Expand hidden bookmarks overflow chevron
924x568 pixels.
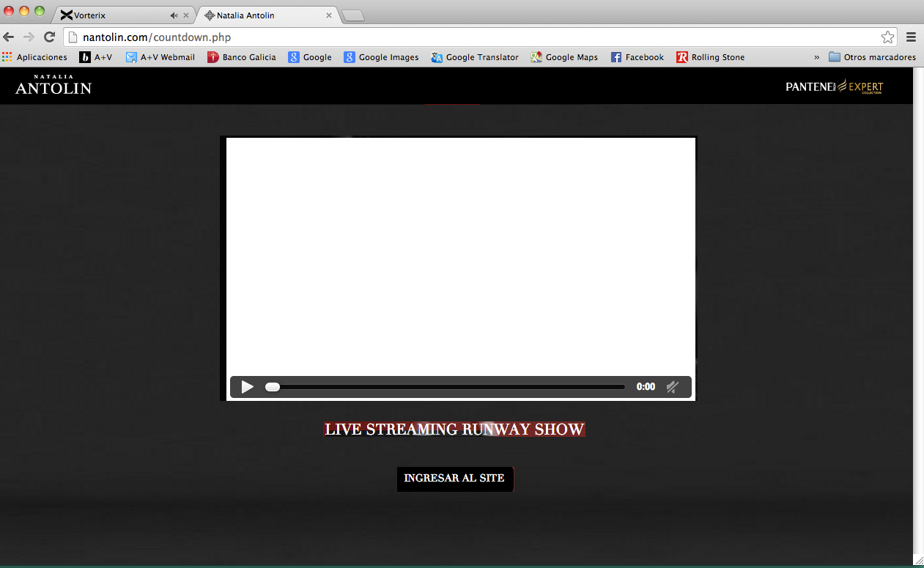click(816, 57)
